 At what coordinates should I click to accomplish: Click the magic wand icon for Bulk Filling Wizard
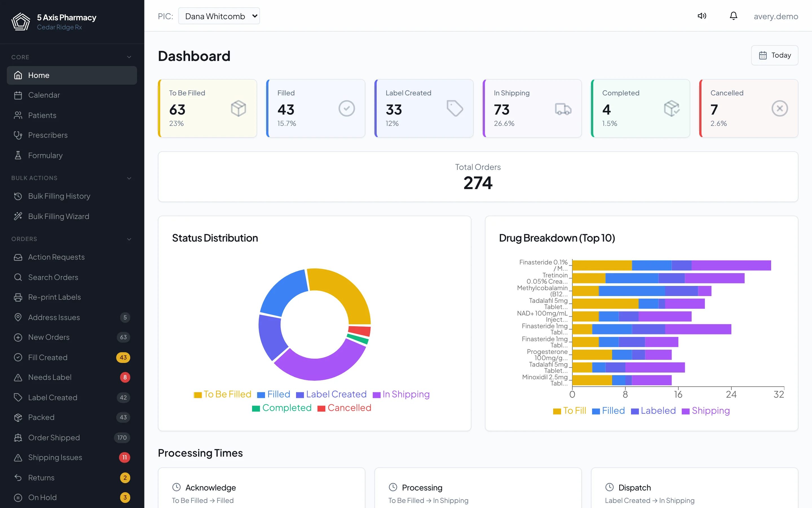[x=18, y=216]
